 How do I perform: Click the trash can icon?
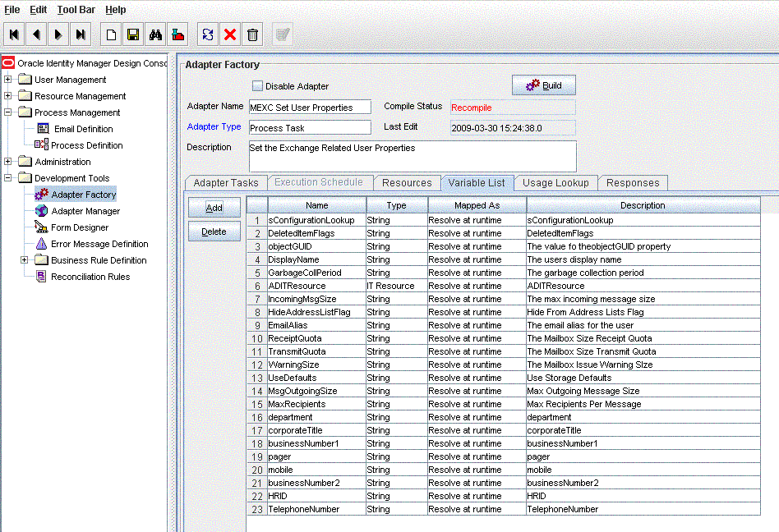pyautogui.click(x=253, y=34)
